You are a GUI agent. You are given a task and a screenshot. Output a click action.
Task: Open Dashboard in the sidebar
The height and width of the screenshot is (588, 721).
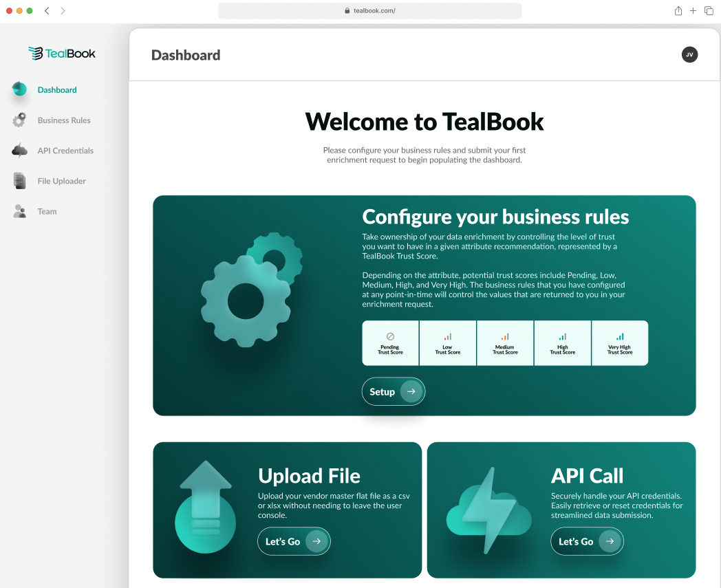coord(57,89)
